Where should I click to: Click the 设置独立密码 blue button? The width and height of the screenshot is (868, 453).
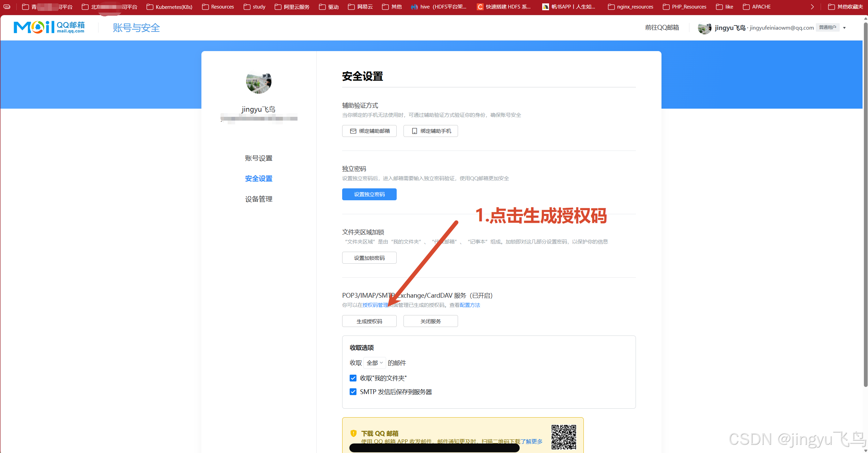coord(369,194)
